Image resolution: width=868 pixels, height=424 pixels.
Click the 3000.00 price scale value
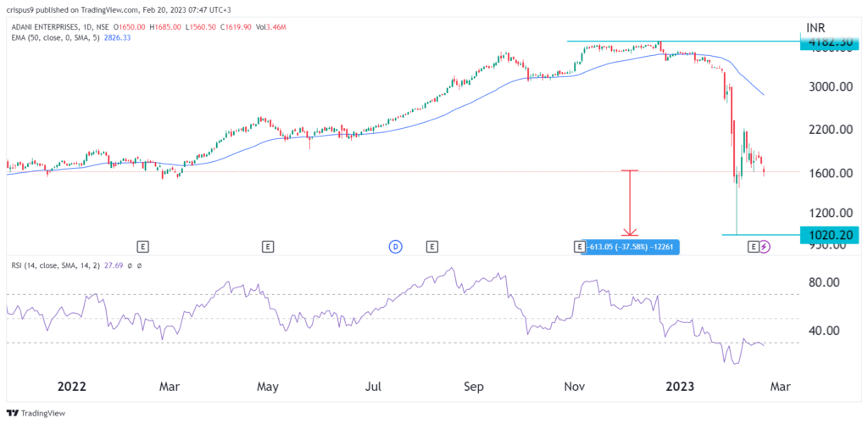point(829,86)
